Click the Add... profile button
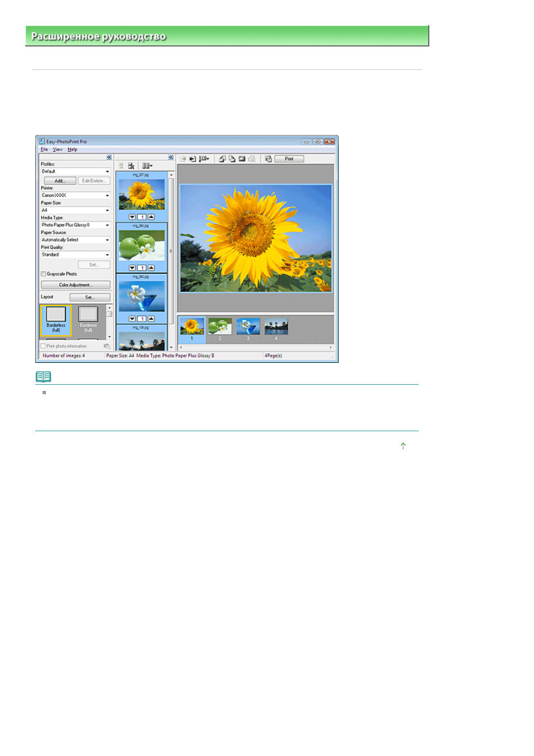 [x=60, y=181]
